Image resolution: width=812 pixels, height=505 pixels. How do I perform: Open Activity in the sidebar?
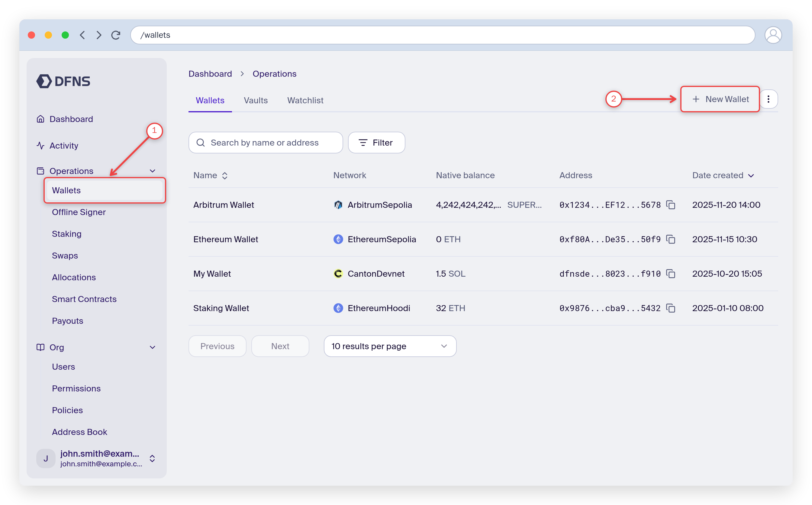[64, 146]
